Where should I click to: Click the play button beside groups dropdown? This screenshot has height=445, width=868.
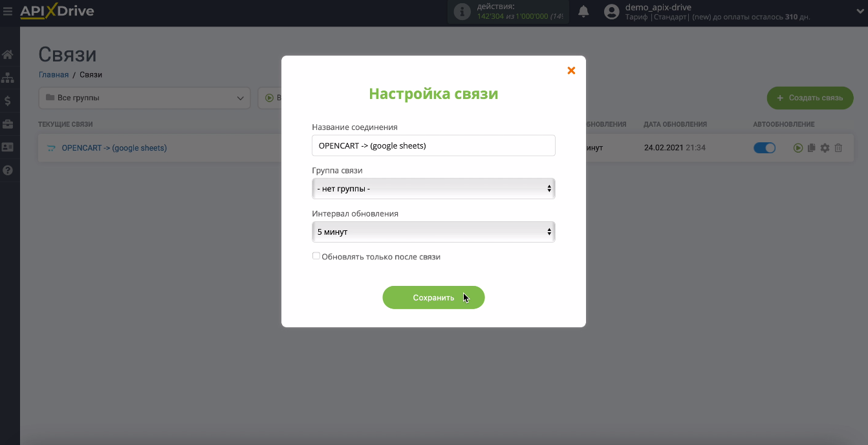[270, 98]
